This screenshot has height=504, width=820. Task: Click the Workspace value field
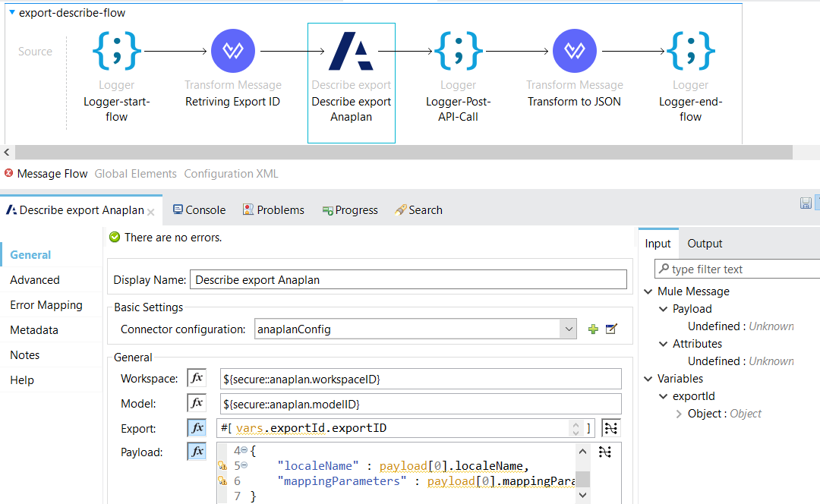coord(421,379)
